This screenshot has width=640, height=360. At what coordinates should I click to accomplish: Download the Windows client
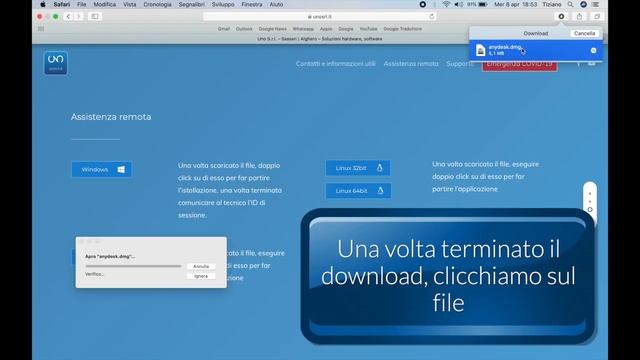pos(102,169)
